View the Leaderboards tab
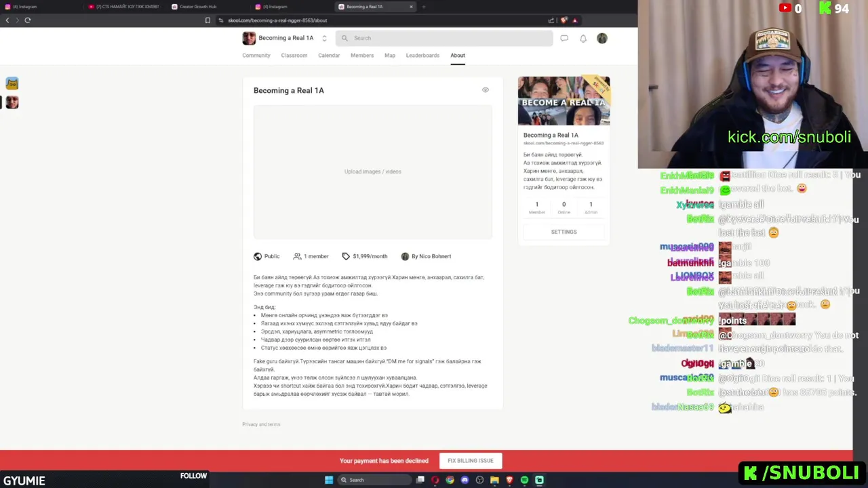Viewport: 868px width, 488px height. click(x=422, y=56)
